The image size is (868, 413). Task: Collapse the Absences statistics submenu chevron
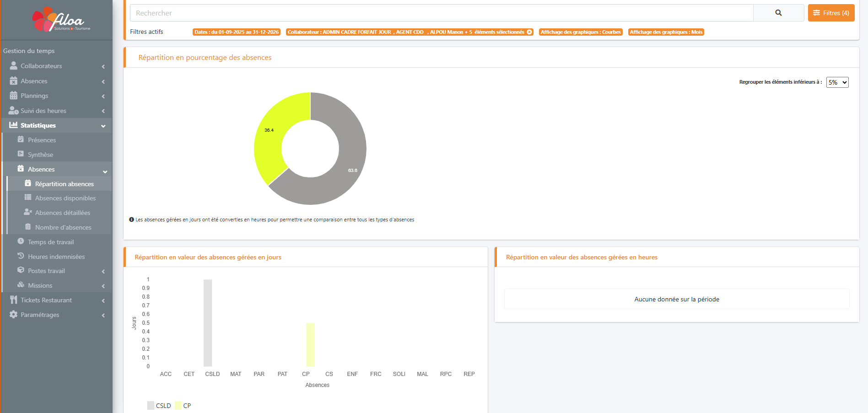click(105, 172)
